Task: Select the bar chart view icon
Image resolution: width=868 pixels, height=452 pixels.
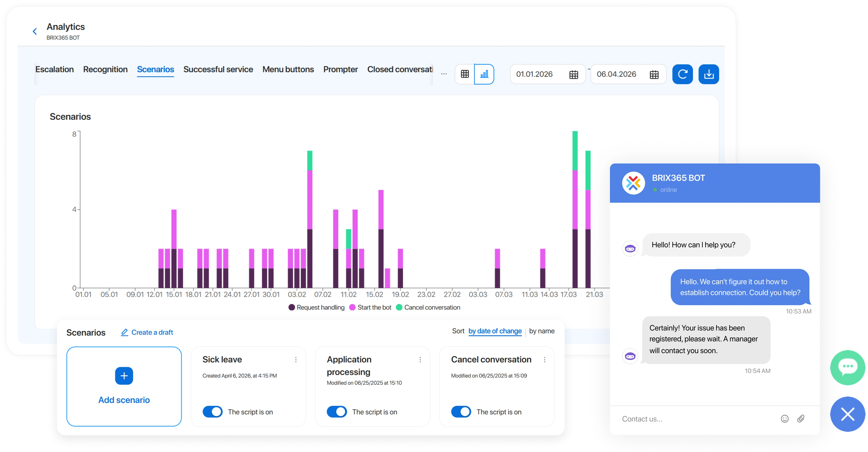Action: [x=484, y=74]
